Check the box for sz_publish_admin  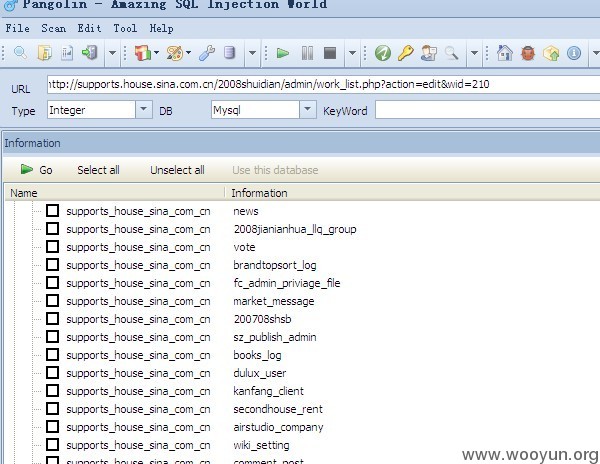52,336
